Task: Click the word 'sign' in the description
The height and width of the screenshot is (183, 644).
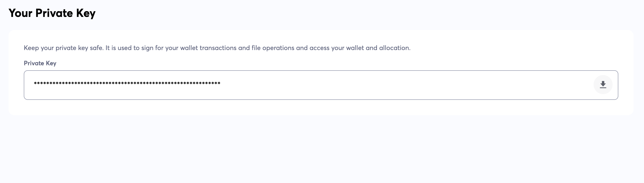Action: tap(147, 48)
